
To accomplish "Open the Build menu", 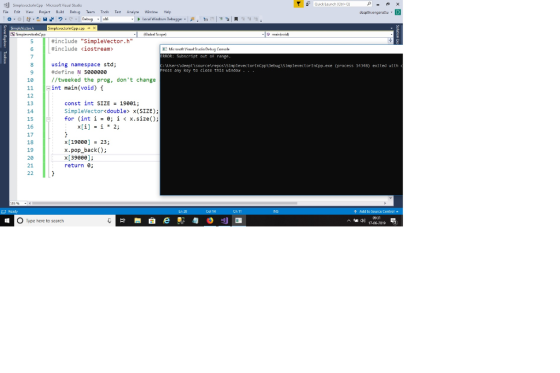I will coord(60,12).
